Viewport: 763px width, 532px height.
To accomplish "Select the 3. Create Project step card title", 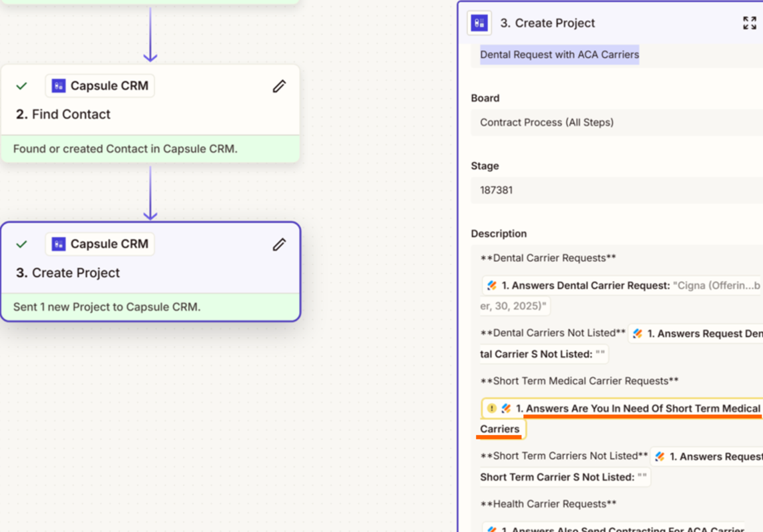I will coord(68,273).
